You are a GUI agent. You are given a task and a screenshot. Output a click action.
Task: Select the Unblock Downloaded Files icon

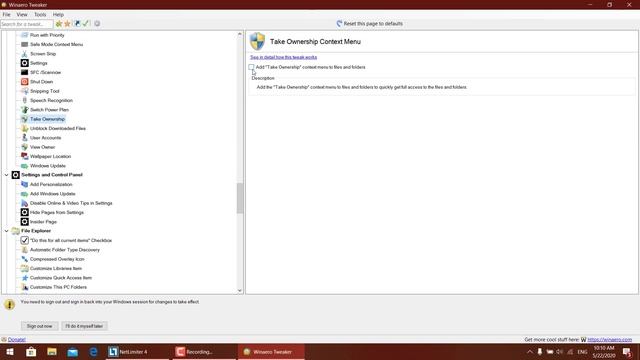click(x=24, y=128)
